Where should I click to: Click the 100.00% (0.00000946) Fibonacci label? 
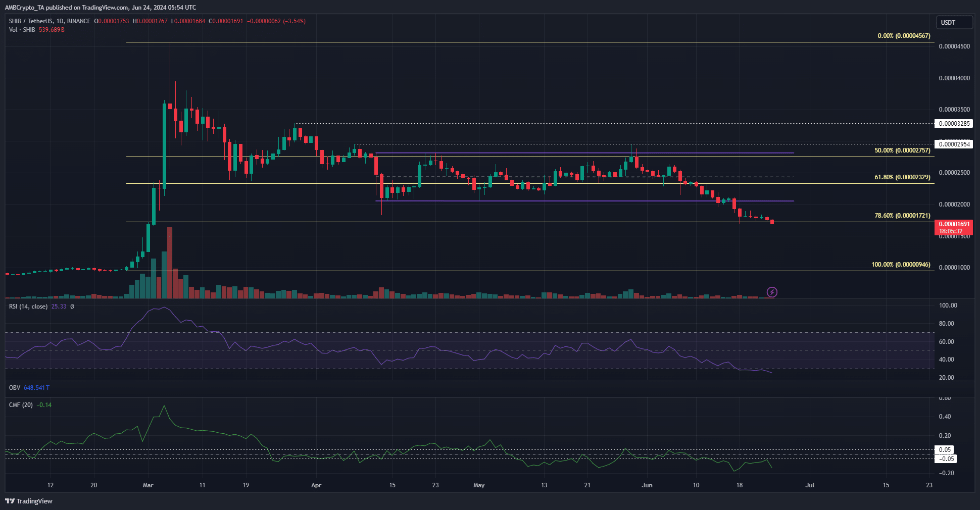tap(901, 265)
